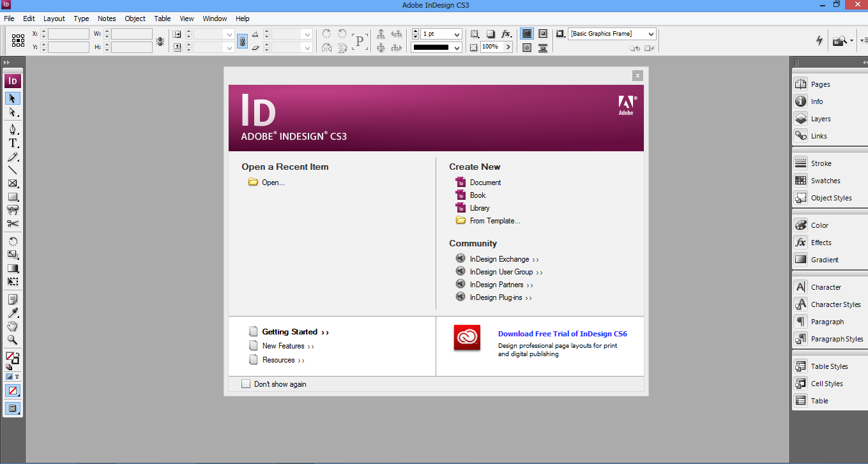The height and width of the screenshot is (464, 868).
Task: Open the Getting Started link
Action: tap(289, 331)
